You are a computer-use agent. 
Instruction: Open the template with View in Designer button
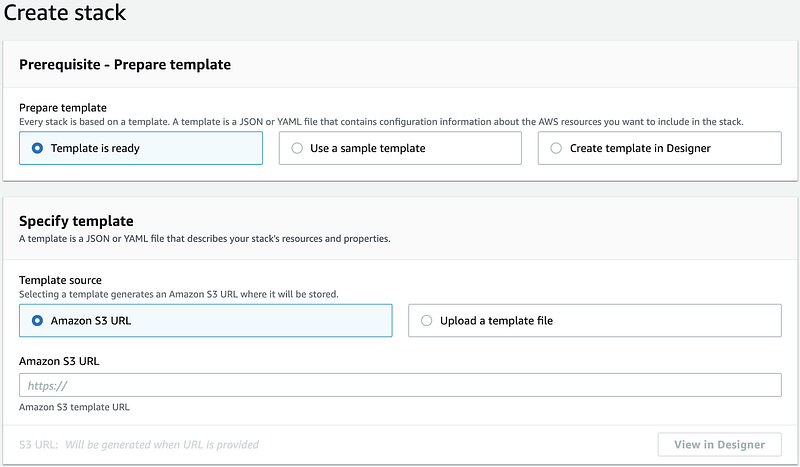click(x=719, y=445)
